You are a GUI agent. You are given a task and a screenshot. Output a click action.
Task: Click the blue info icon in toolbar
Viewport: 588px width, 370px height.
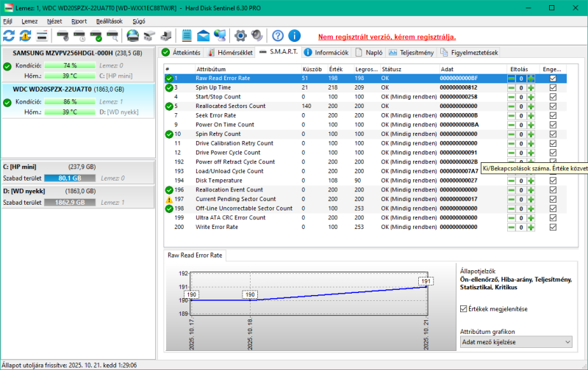coord(294,35)
